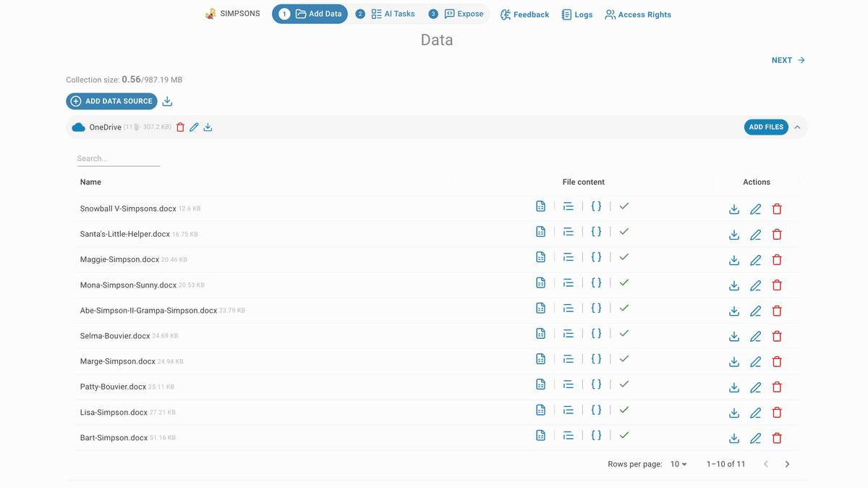The height and width of the screenshot is (488, 868).
Task: Click the SIMPSONS collection logo
Action: (x=210, y=14)
